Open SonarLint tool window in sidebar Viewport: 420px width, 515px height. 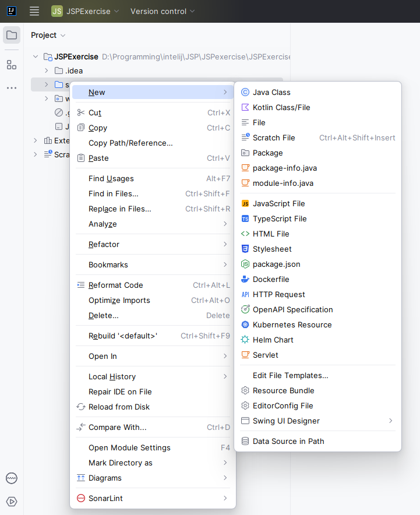click(x=12, y=478)
